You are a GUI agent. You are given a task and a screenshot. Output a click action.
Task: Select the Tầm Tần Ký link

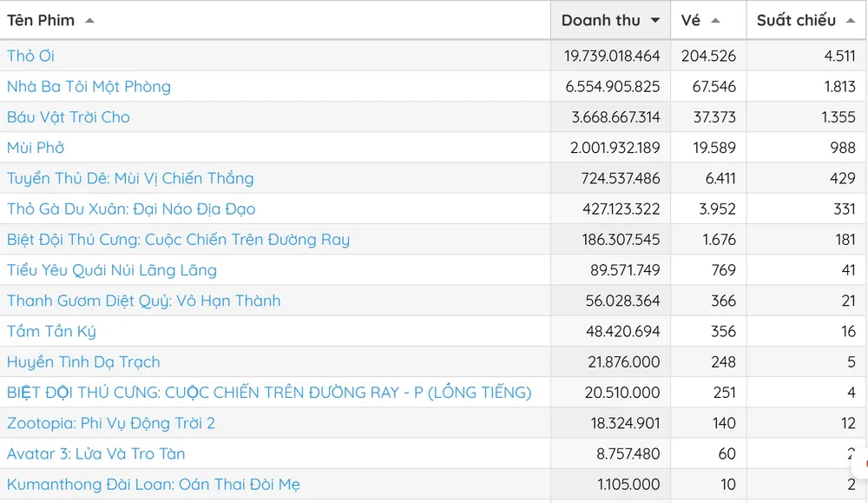pos(51,331)
